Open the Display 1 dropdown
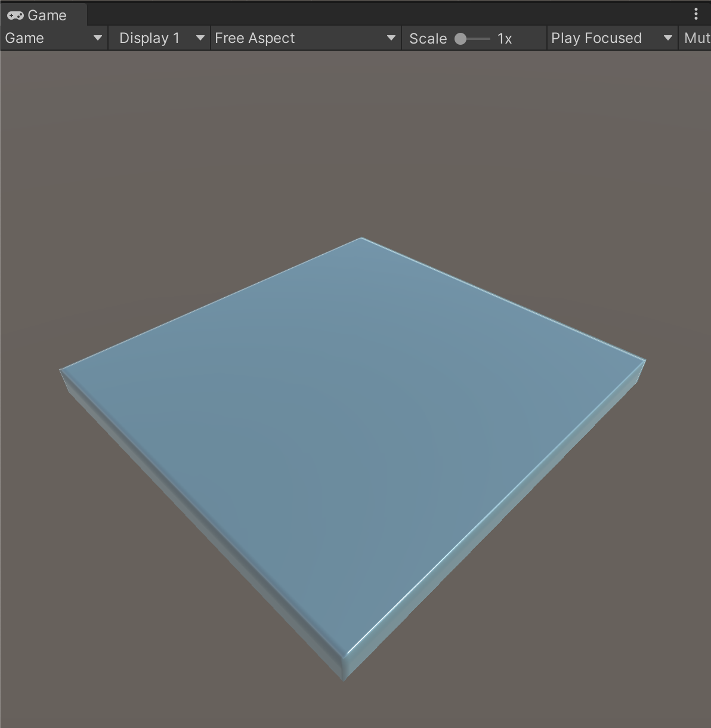 click(x=159, y=38)
